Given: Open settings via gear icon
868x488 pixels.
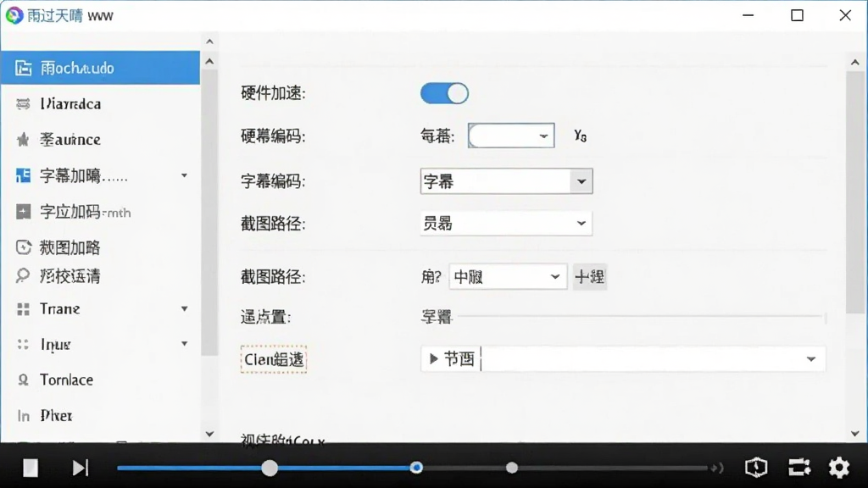Looking at the screenshot, I should [839, 468].
